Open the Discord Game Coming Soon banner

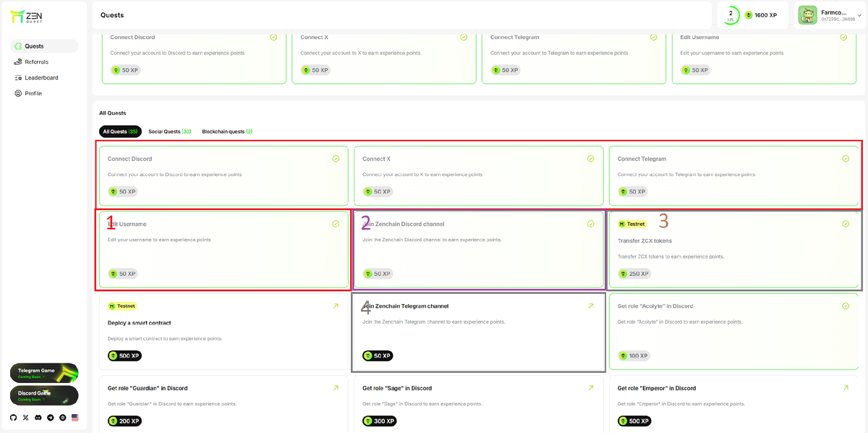(44, 395)
